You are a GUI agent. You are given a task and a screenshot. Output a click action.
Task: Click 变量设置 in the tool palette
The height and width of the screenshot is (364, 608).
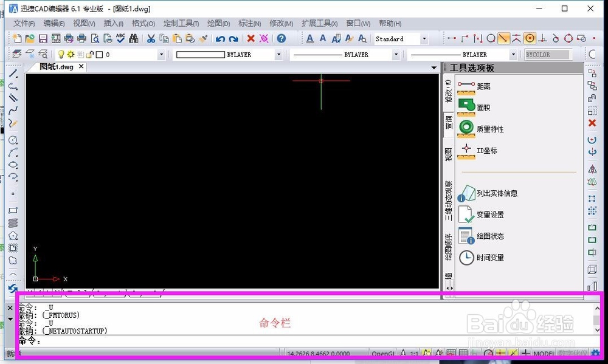pos(481,215)
